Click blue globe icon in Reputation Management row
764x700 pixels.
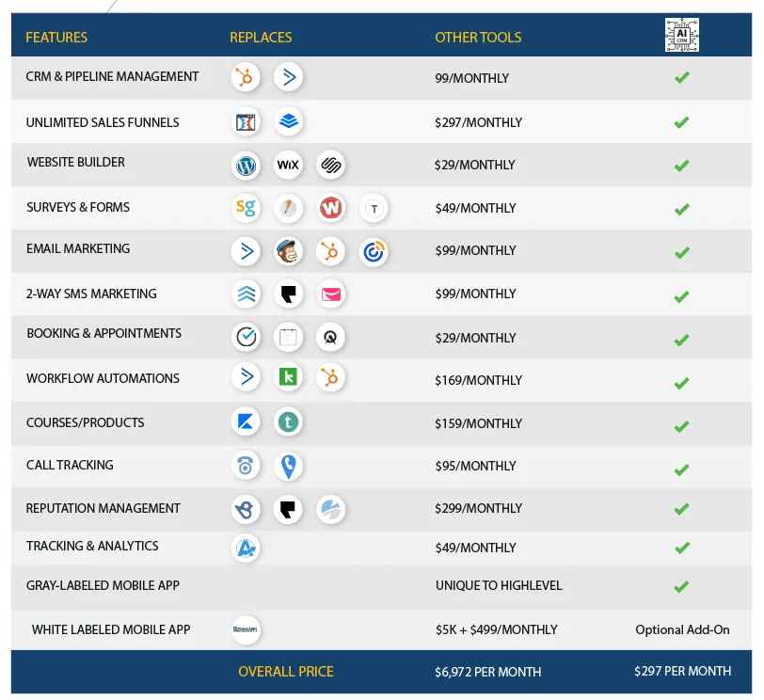click(x=331, y=510)
